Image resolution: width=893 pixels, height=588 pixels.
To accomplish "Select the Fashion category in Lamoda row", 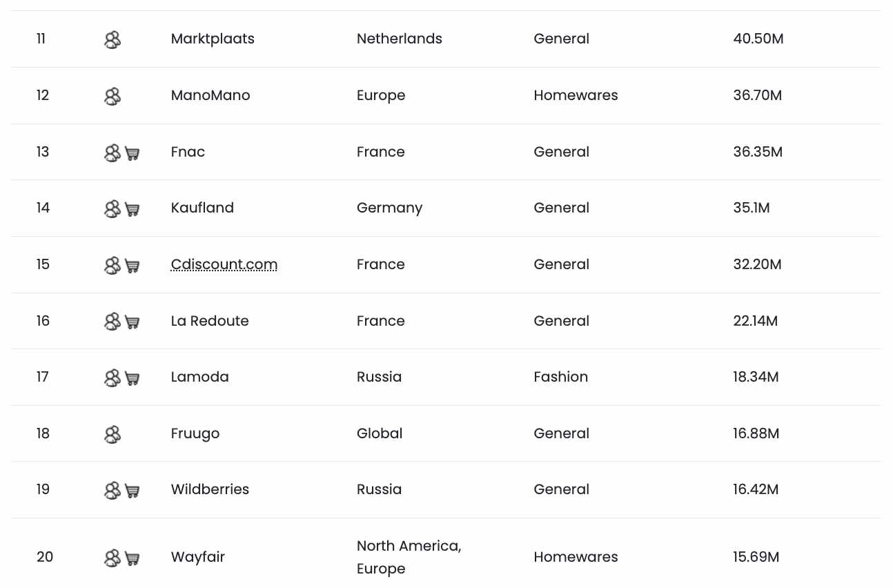I will [561, 377].
